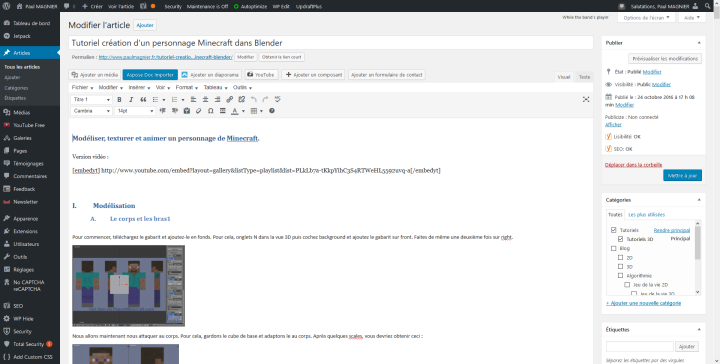Toggle bold formatting in the editor toolbar
Viewport: 720px width, 364px height.
(119, 100)
